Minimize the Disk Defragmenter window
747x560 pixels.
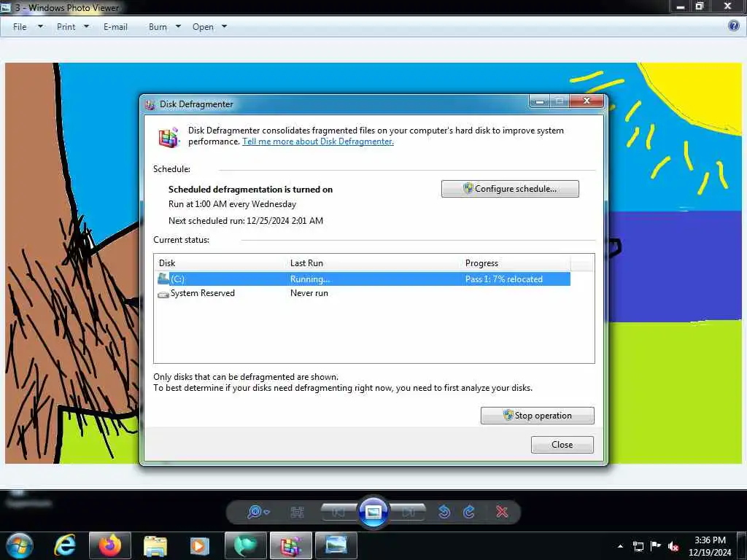coord(540,101)
